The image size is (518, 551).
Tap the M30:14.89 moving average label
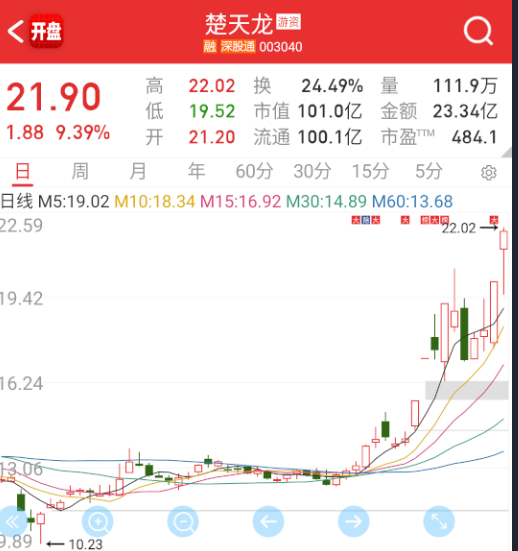click(x=326, y=202)
